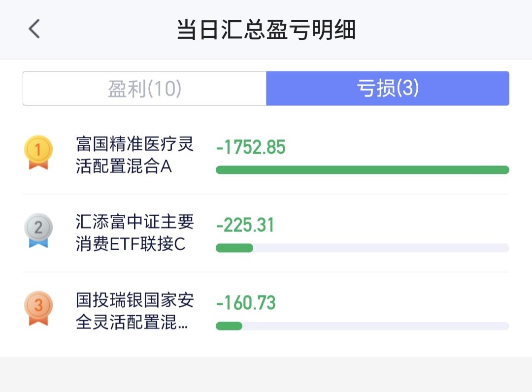Image resolution: width=532 pixels, height=392 pixels.
Task: Open 汇添富中证主要消费ETF联接C fund
Action: pos(134,233)
